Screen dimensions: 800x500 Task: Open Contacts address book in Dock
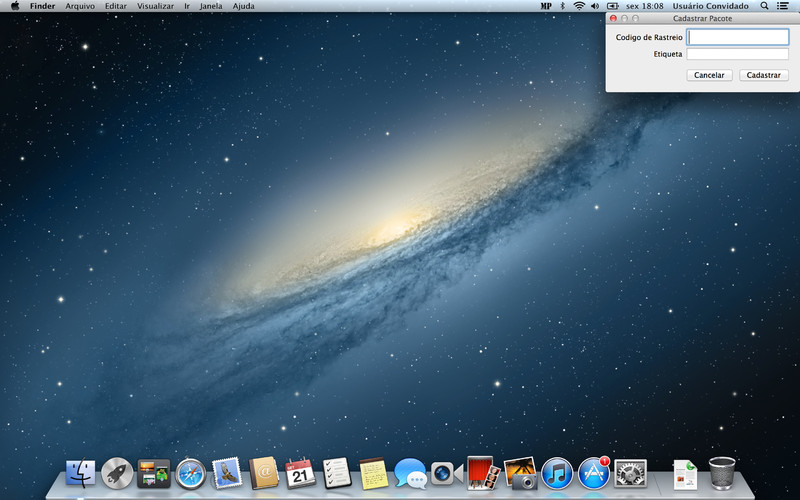click(x=264, y=473)
